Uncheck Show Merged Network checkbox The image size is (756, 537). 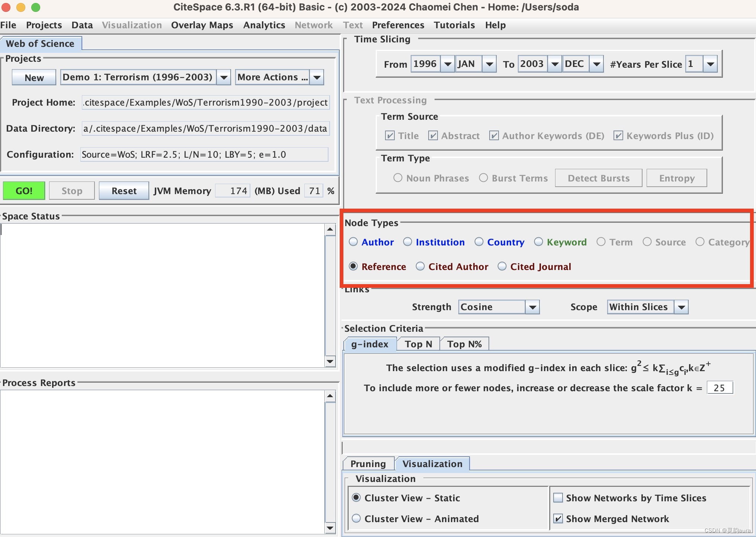558,518
